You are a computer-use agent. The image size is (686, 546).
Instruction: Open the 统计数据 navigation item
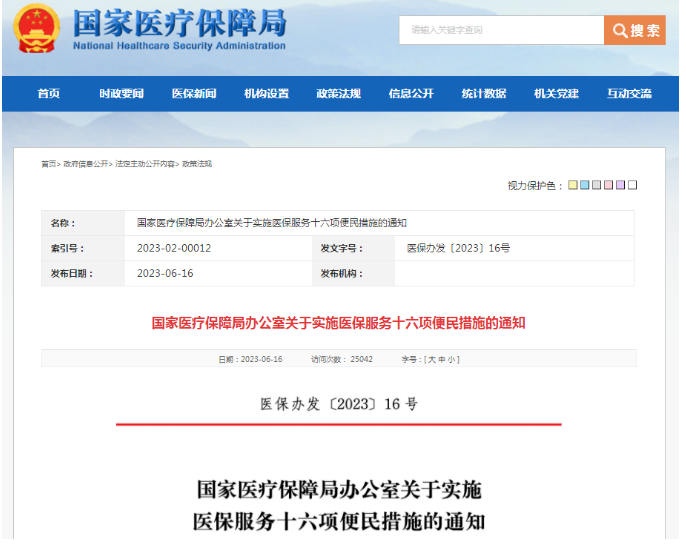484,94
